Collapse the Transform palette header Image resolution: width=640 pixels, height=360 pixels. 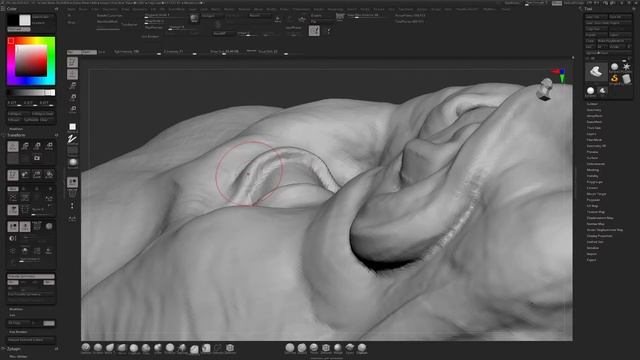click(x=16, y=135)
